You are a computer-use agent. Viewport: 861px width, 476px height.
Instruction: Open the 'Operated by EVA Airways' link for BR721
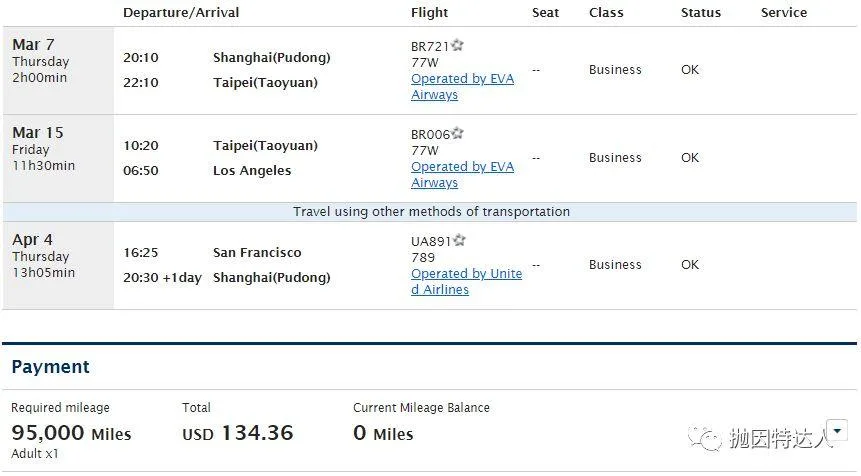[462, 87]
